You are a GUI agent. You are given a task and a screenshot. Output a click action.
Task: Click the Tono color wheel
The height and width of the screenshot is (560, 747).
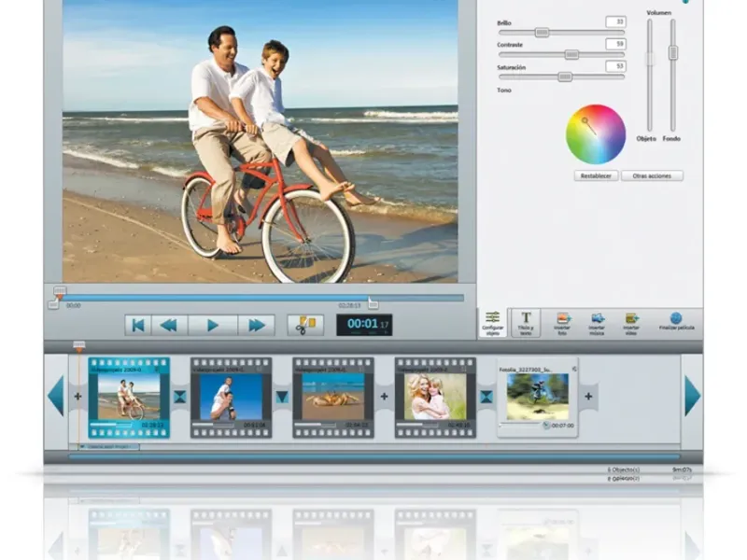[x=595, y=133]
